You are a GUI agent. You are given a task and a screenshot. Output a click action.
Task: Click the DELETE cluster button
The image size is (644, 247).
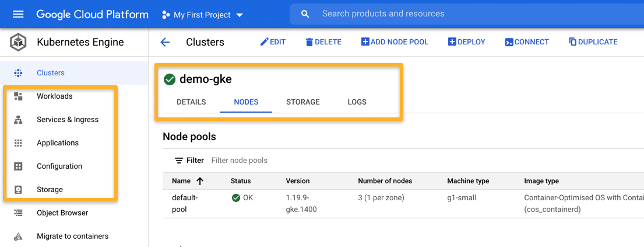point(323,42)
